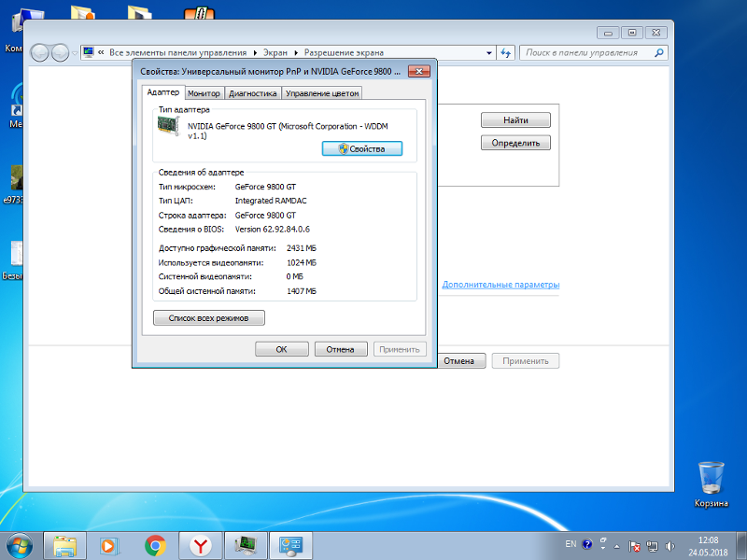Expand the address bar history dropdown
The height and width of the screenshot is (560, 747).
tap(488, 53)
